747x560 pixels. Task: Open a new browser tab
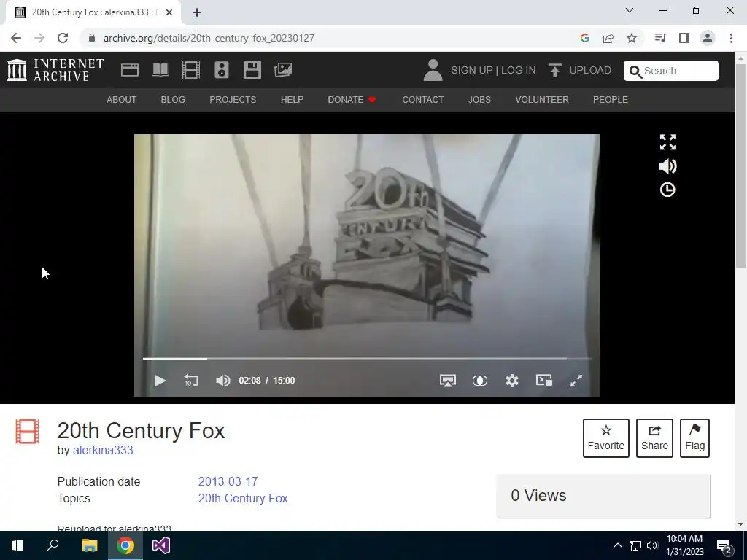[x=197, y=12]
